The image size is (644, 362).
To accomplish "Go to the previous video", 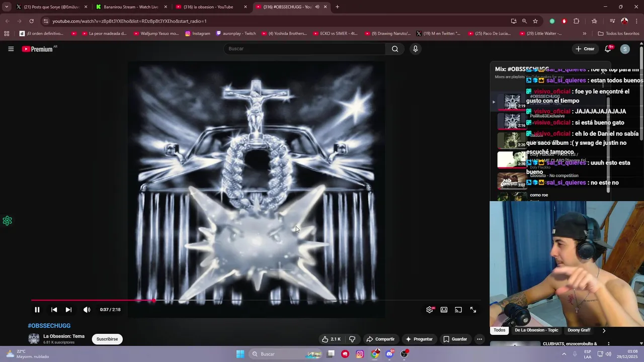I will coord(54,310).
